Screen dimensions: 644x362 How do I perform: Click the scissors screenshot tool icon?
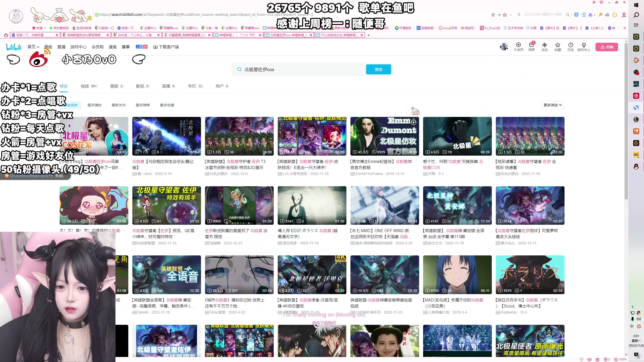590,15
